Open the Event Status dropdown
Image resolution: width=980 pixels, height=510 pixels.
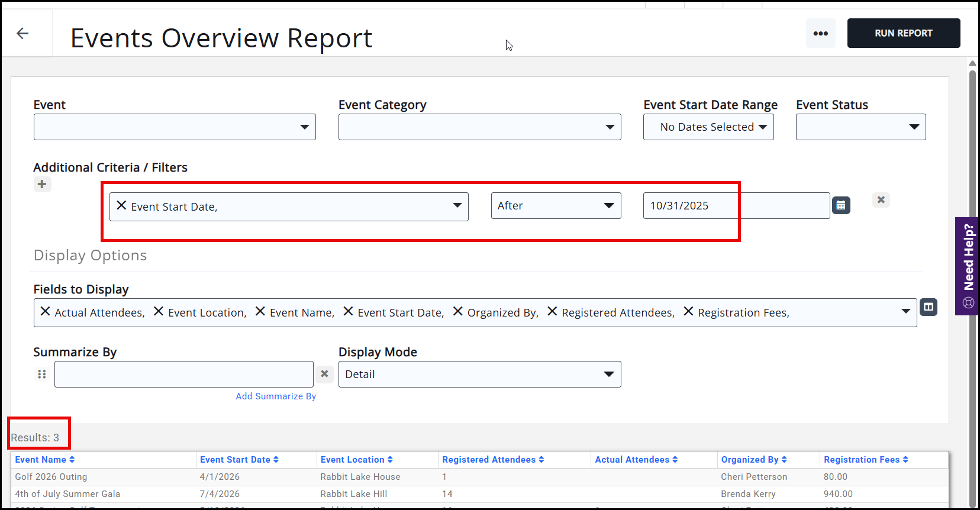(860, 127)
